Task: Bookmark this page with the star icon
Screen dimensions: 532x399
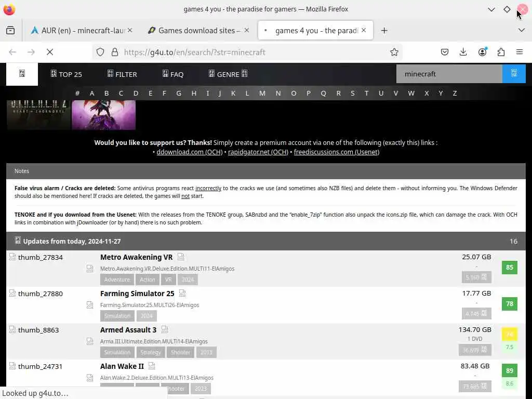Action: [394, 52]
